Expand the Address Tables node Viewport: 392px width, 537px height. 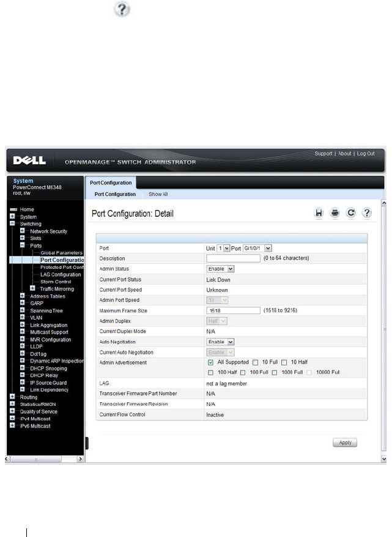[23, 296]
